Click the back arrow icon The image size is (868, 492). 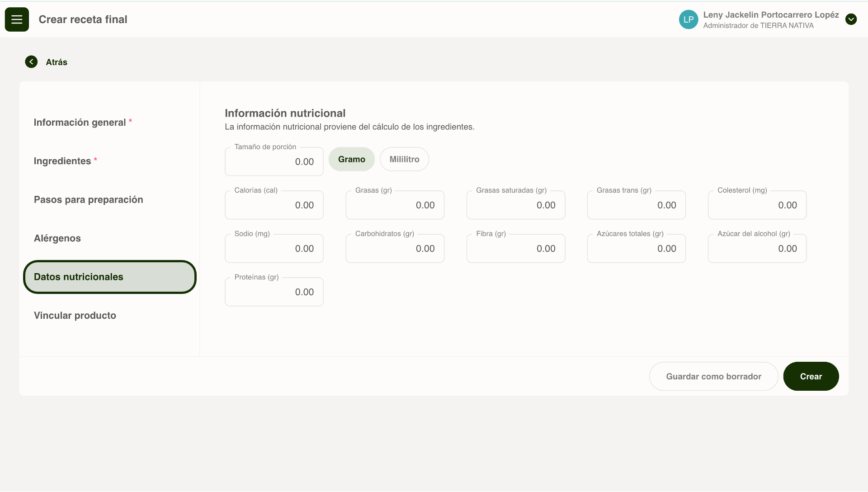point(31,62)
